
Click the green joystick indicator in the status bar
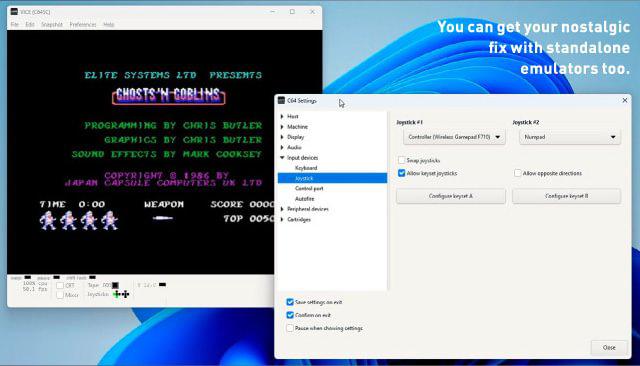tap(117, 294)
